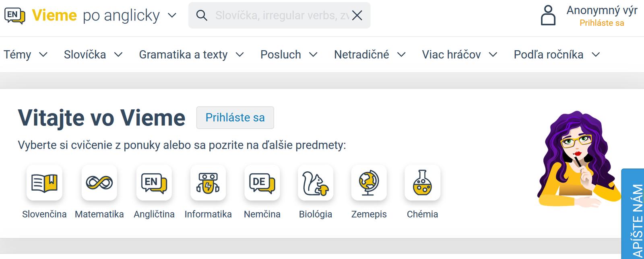Open the Angličtina EN speech bubble icon
Screen dimensions: 644x259
pos(154,183)
